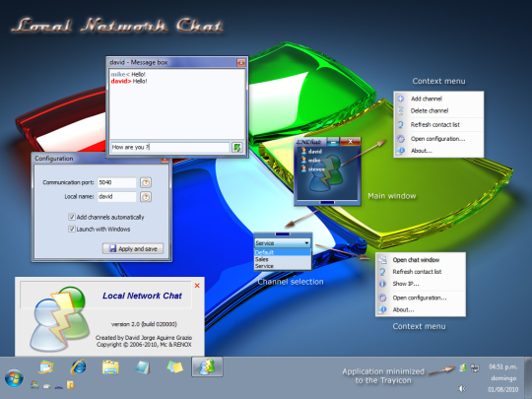This screenshot has height=399, width=532.
Task: Open the network tray icon
Action: [475, 367]
